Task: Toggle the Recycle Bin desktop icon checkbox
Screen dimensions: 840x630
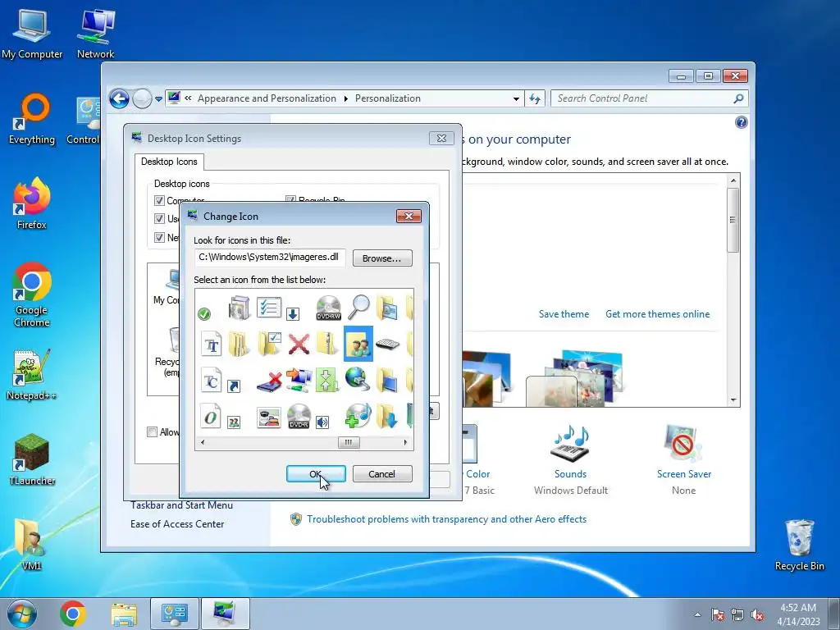Action: 290,200
